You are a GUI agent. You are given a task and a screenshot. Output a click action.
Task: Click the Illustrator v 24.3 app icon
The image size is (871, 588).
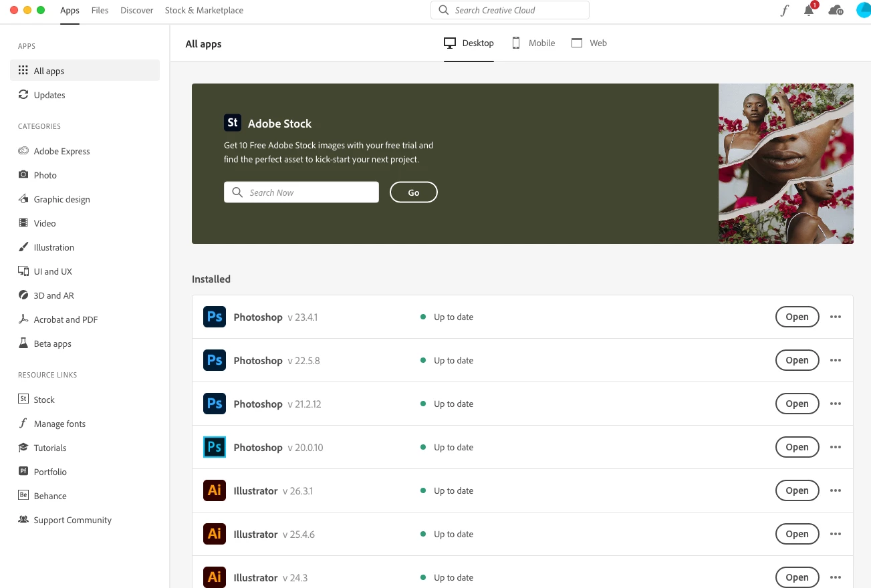(x=215, y=577)
